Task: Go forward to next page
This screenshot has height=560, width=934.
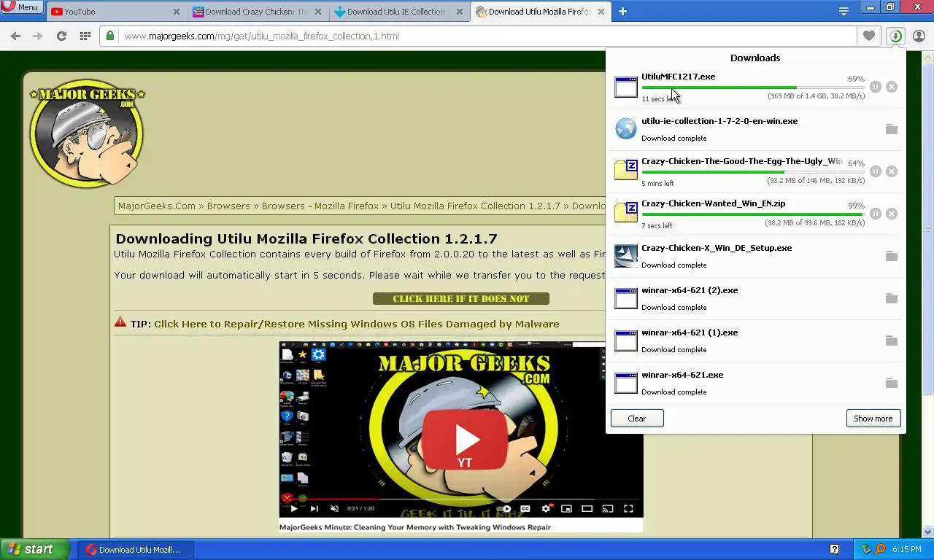Action: point(38,36)
